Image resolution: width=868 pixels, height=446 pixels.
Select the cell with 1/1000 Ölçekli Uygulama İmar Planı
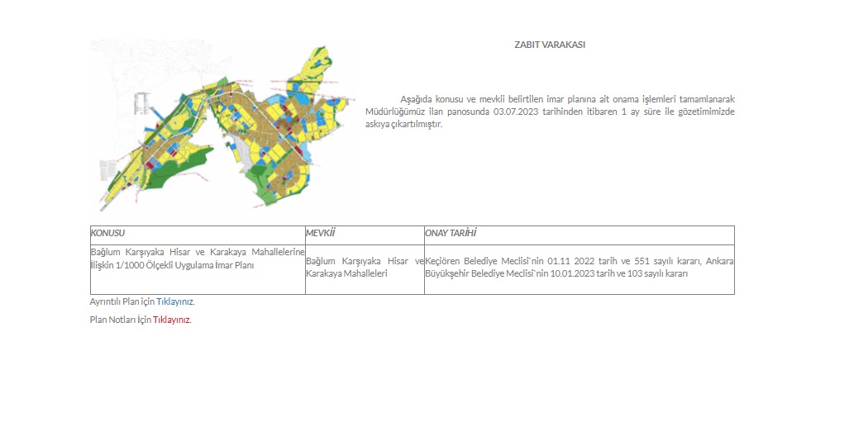pyautogui.click(x=198, y=269)
